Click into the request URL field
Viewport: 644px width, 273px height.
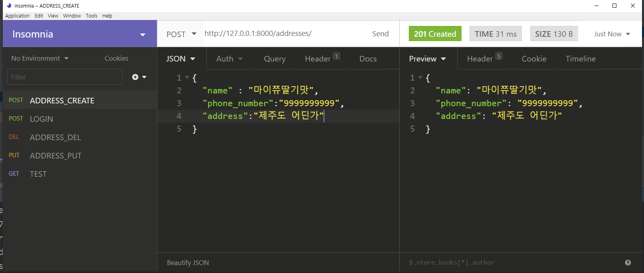pos(283,34)
